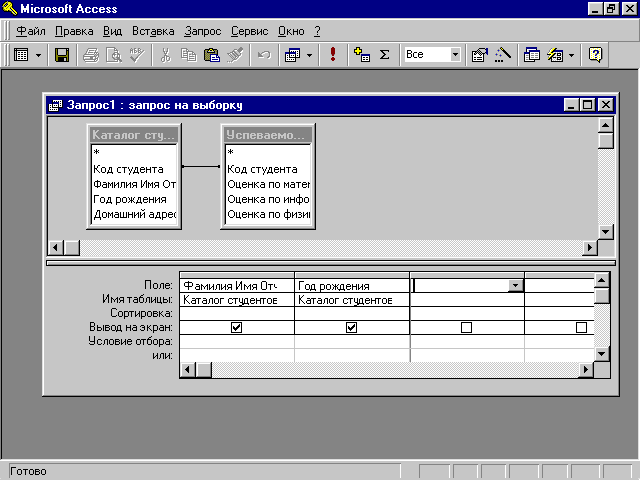This screenshot has width=640, height=480.
Task: Paste from clipboard icon
Action: (211, 55)
